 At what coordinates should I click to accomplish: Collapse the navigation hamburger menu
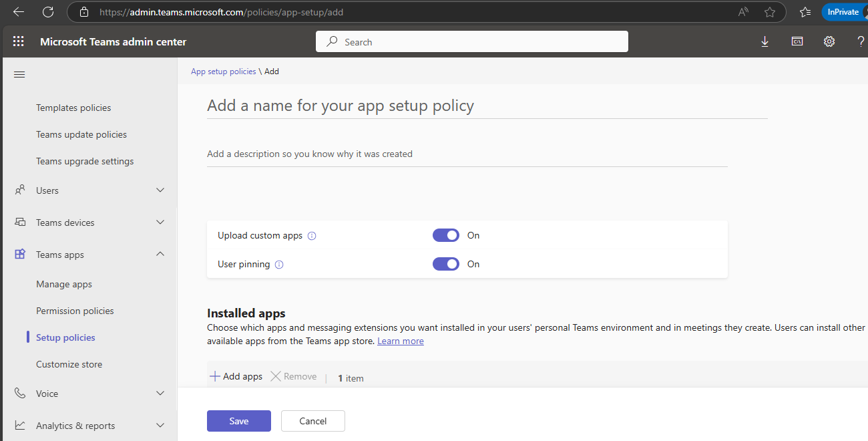19,74
